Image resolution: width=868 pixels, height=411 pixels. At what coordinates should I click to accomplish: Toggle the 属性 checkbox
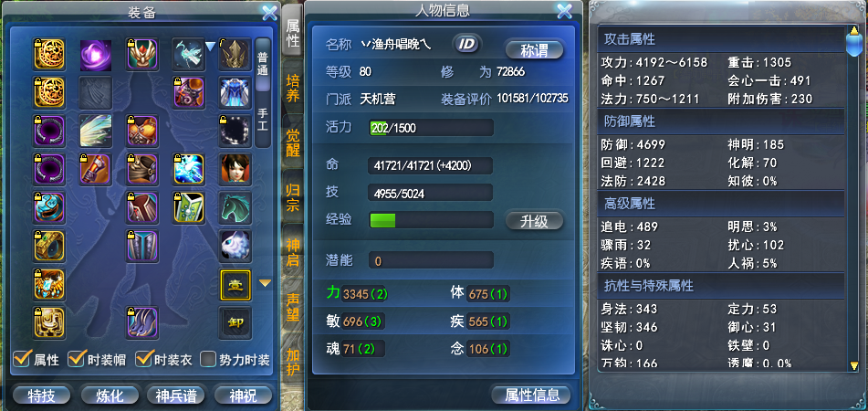(x=22, y=359)
